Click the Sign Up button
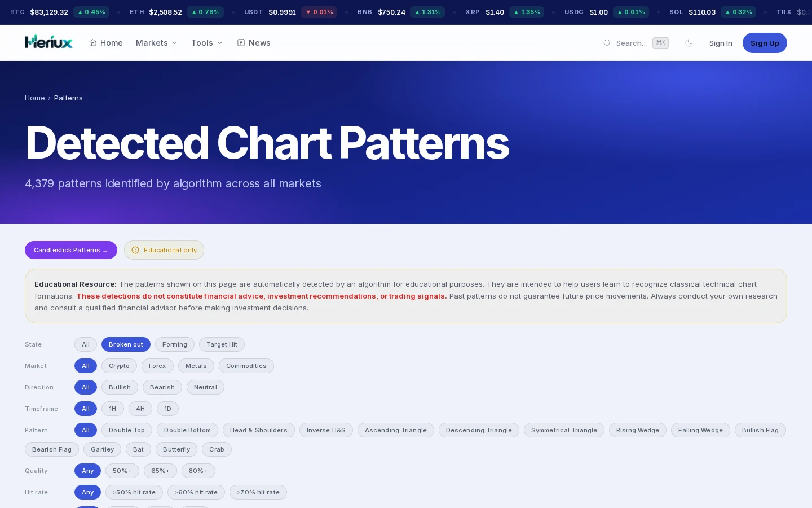This screenshot has width=812, height=508. 765,43
